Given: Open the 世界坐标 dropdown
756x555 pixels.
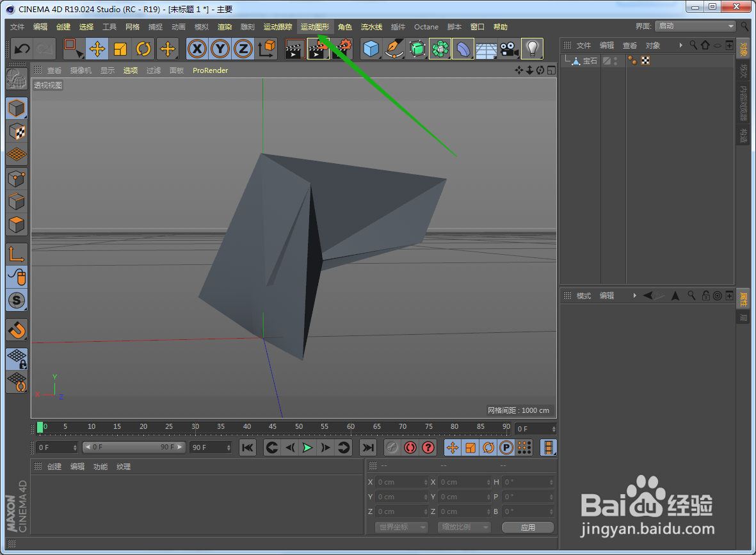Looking at the screenshot, I should pyautogui.click(x=401, y=527).
